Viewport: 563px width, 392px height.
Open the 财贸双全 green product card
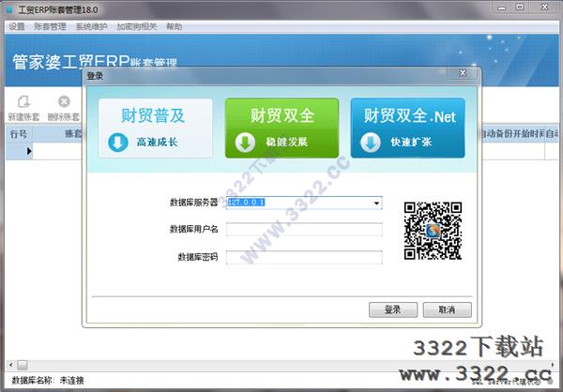(x=281, y=128)
